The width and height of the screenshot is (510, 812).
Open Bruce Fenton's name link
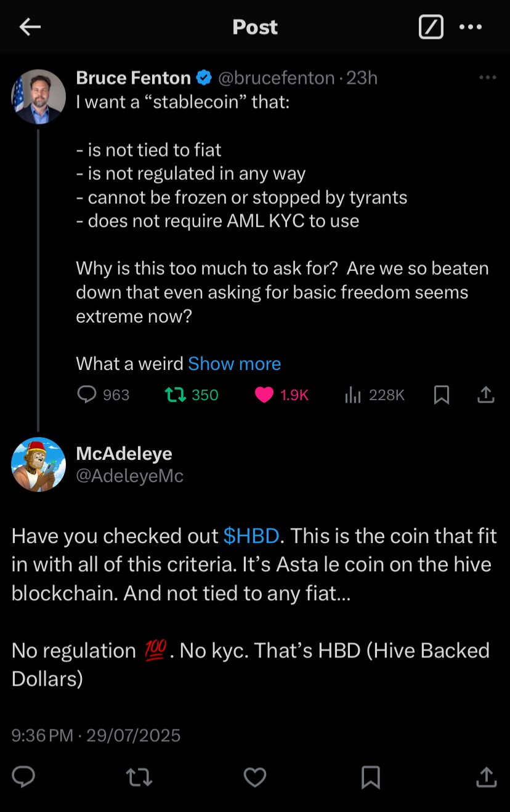pyautogui.click(x=134, y=78)
